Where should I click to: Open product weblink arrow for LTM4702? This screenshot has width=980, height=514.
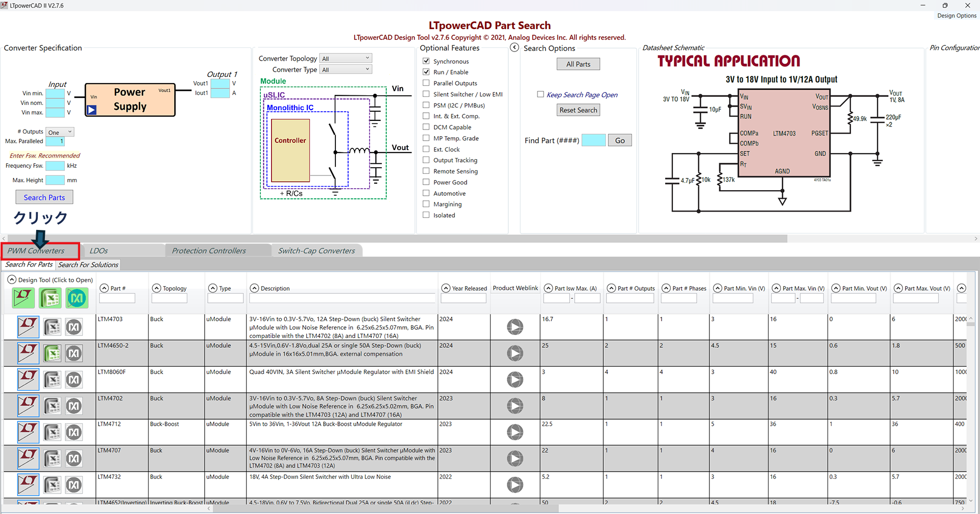pyautogui.click(x=514, y=406)
